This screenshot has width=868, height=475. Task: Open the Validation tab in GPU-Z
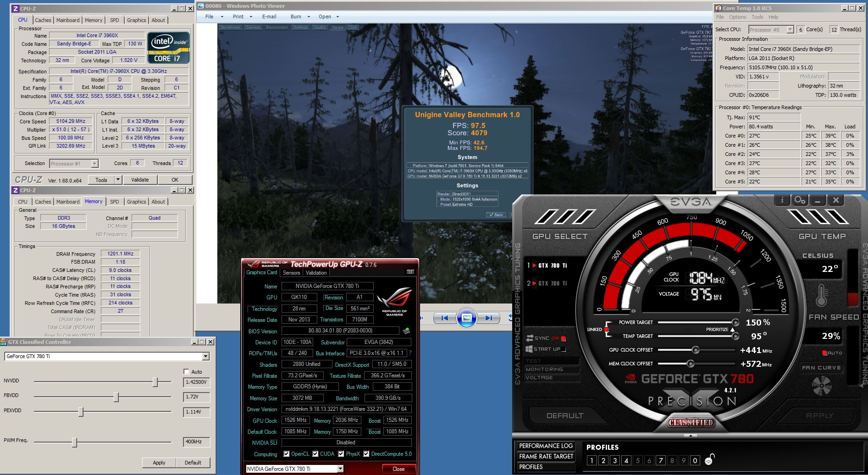coord(316,273)
